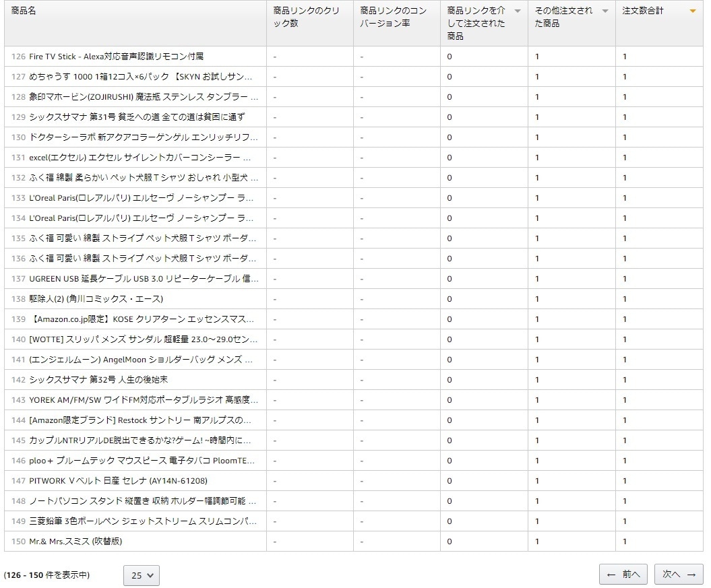Go to previous page with 前へ button

point(623,575)
